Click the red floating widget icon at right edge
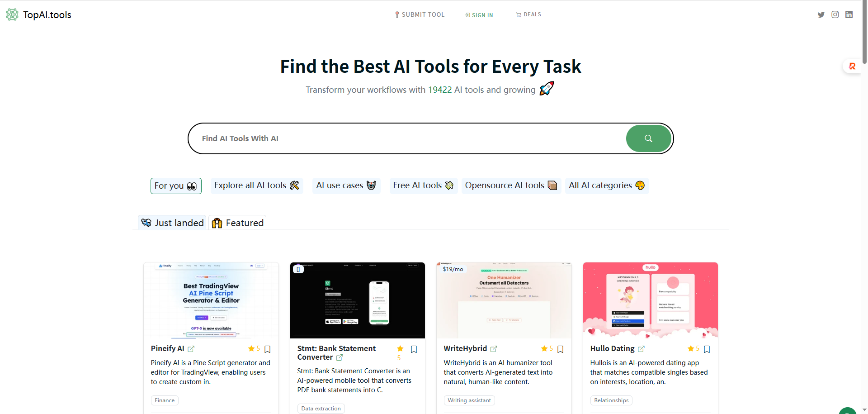 [852, 67]
